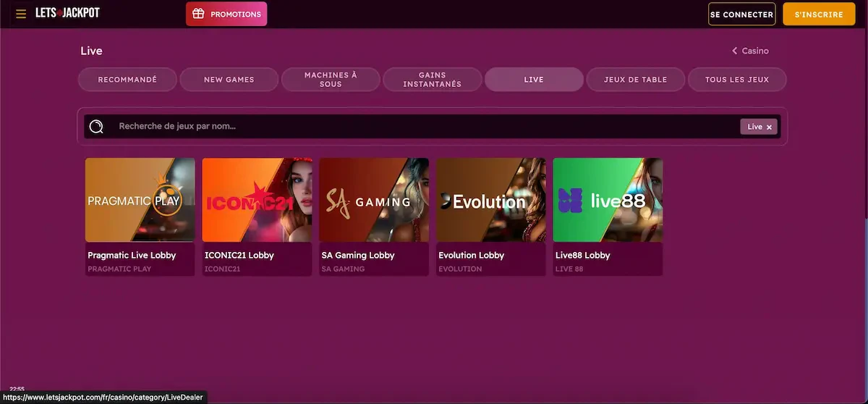Switch to the Recommandé tab
The height and width of the screenshot is (404, 868).
coord(127,80)
